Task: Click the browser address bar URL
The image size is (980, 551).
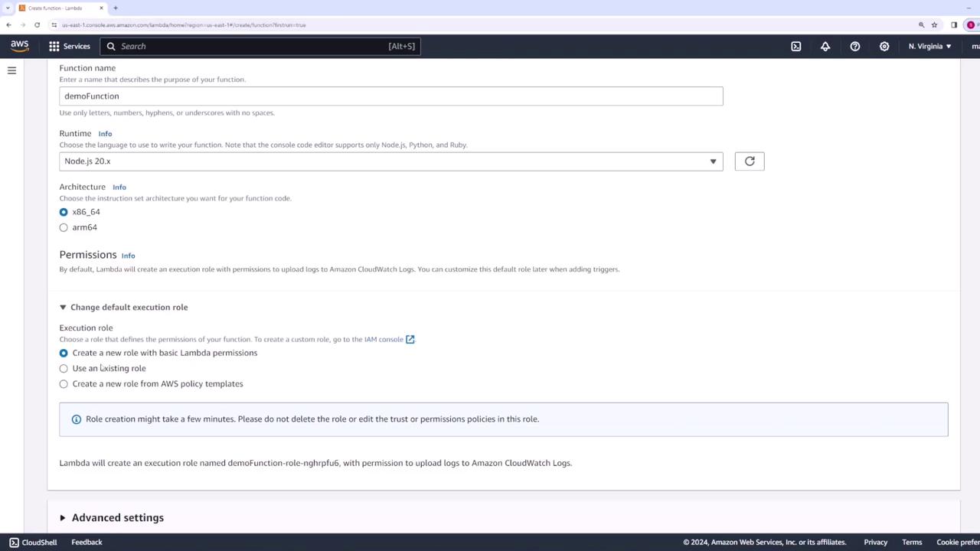Action: (184, 24)
